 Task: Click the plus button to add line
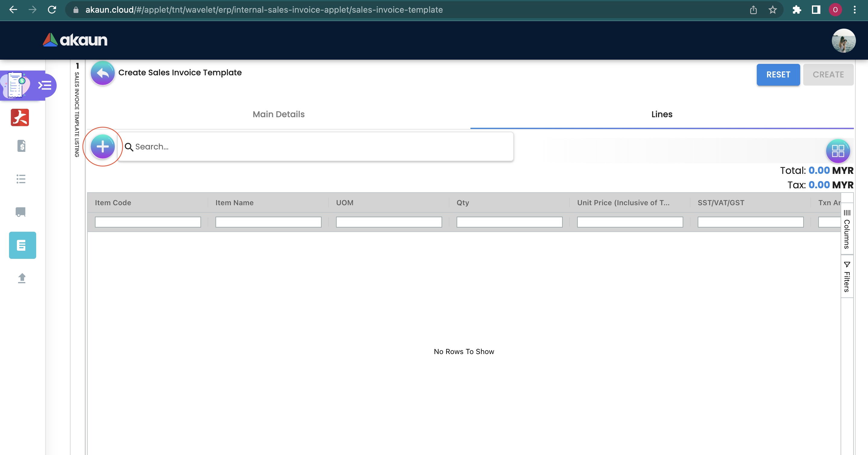point(102,146)
